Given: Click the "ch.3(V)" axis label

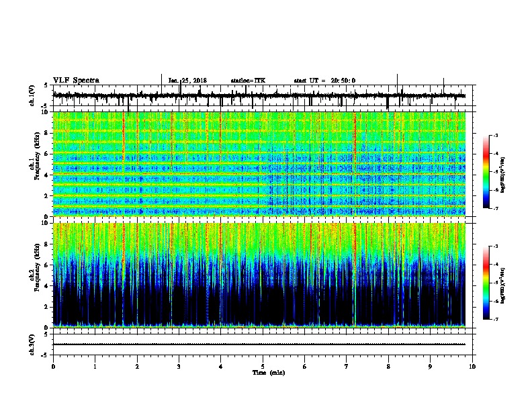Looking at the screenshot, I should pos(32,345).
